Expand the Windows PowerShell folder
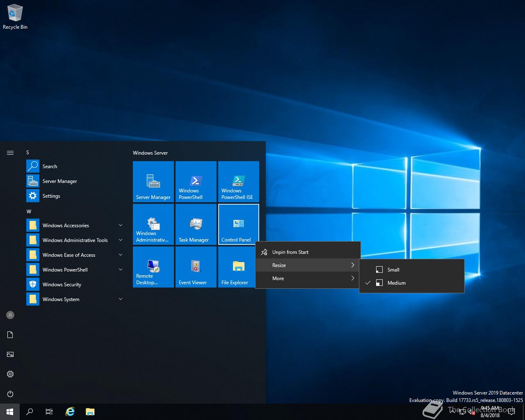 click(x=75, y=270)
